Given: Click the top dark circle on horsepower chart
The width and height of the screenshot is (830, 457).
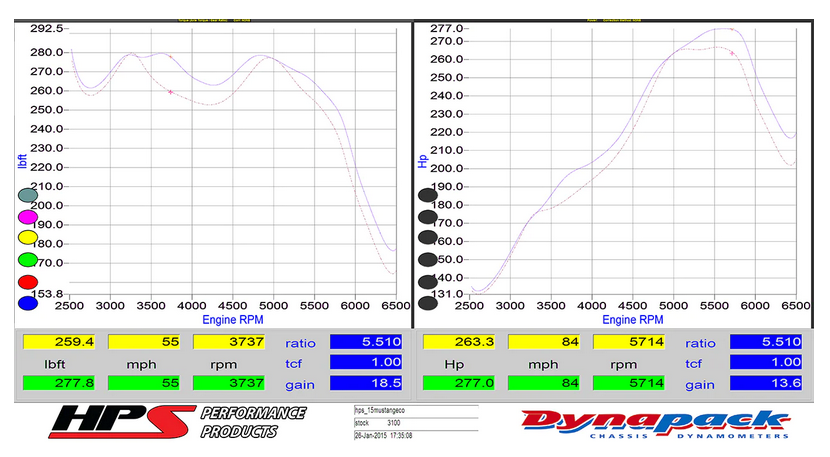Looking at the screenshot, I should click(x=428, y=195).
